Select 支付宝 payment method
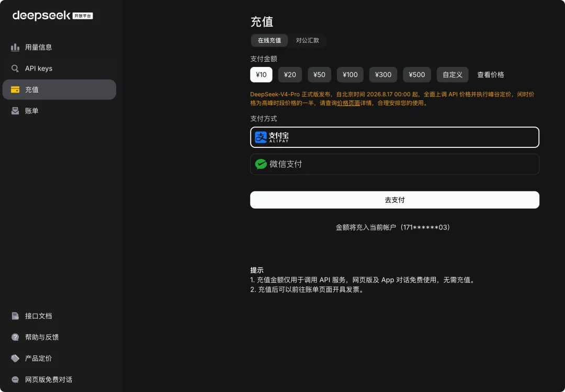Image resolution: width=565 pixels, height=392 pixels. (x=394, y=137)
